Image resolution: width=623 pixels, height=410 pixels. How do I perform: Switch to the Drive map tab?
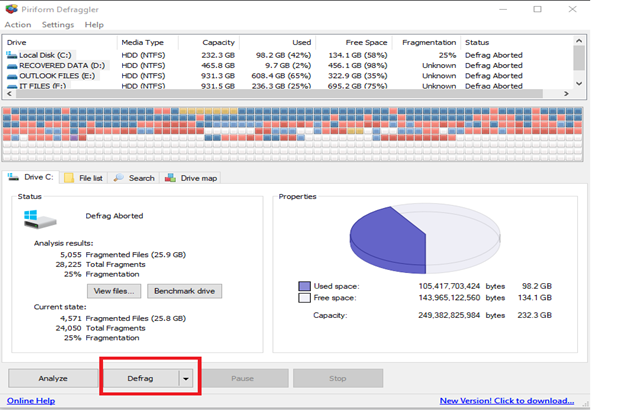191,178
